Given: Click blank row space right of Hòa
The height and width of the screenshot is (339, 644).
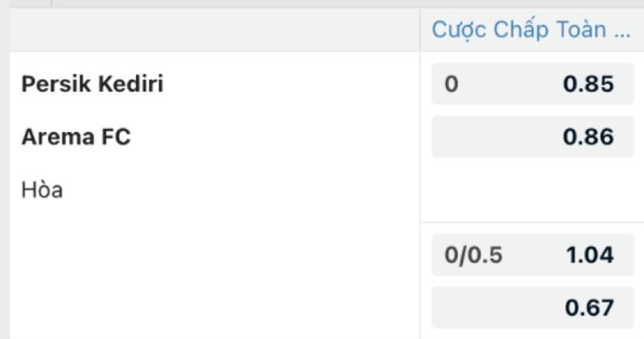Looking at the screenshot, I should (242, 190).
